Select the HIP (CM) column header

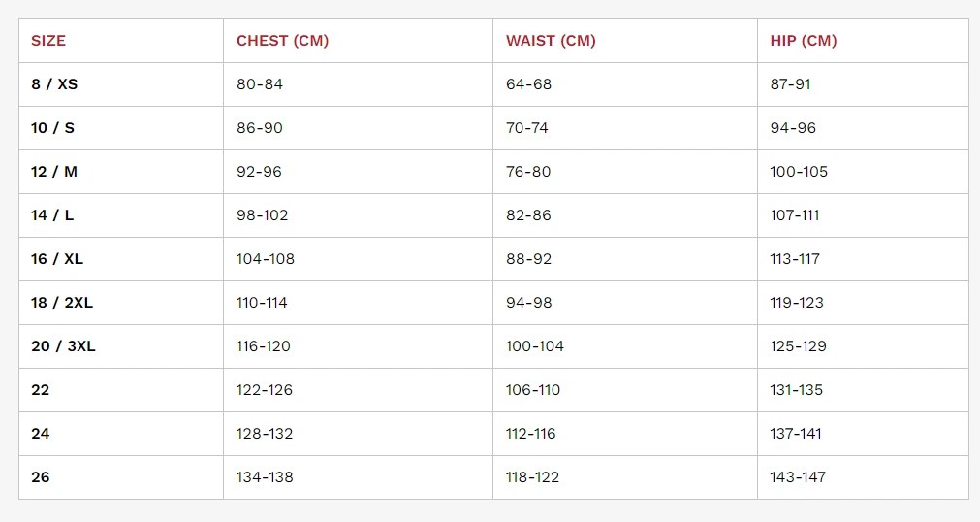[x=804, y=41]
